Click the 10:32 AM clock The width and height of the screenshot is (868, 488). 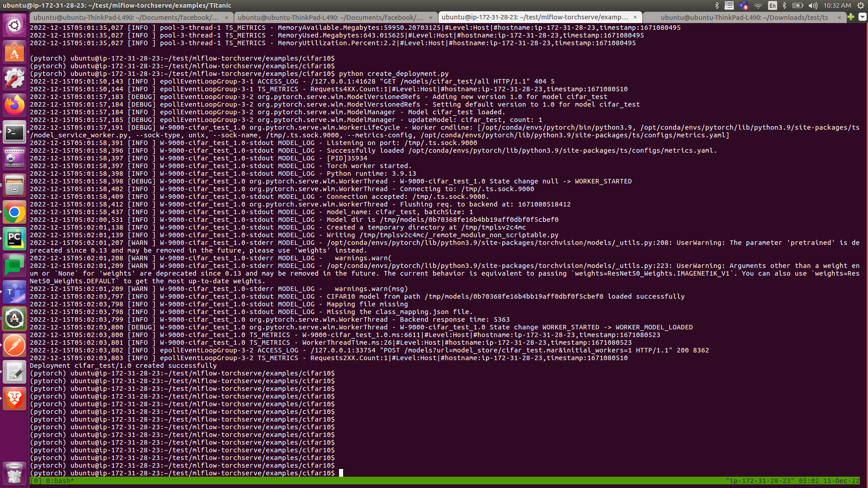coord(837,5)
